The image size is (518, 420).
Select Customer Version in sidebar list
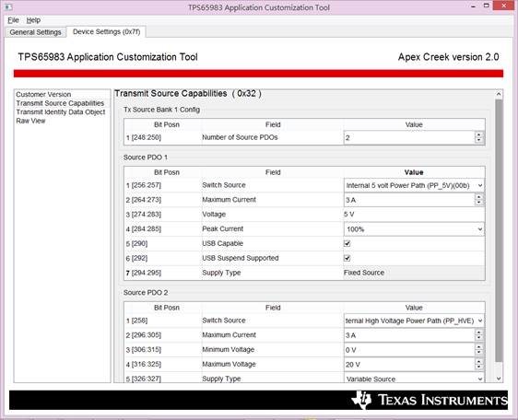[x=43, y=95]
